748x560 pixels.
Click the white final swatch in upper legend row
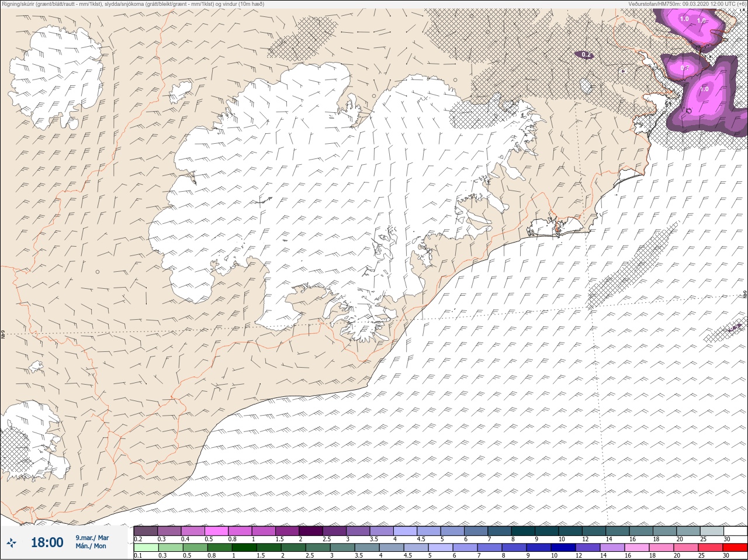[735, 531]
